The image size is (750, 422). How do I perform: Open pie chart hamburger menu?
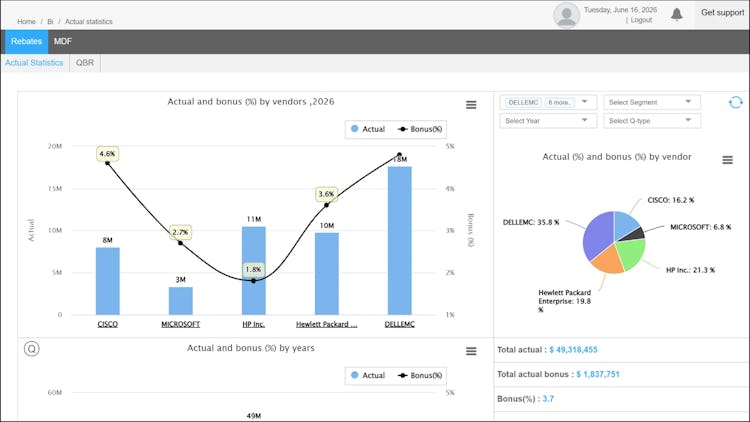pos(728,160)
